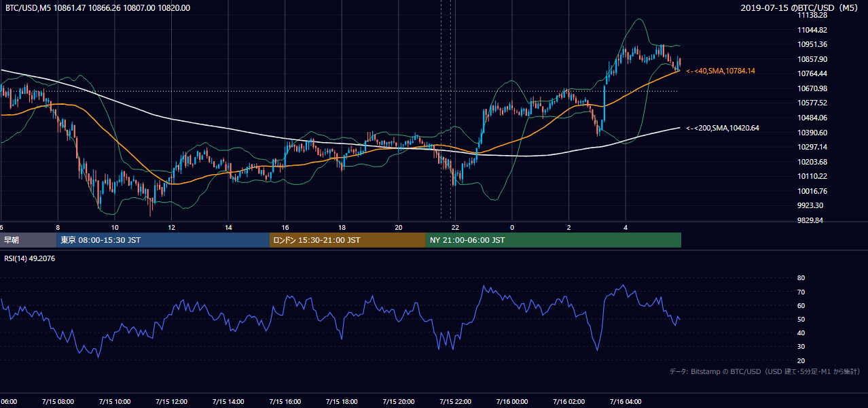Image resolution: width=868 pixels, height=408 pixels.
Task: Select the 200 SMA label 10420.64
Action: coord(723,128)
